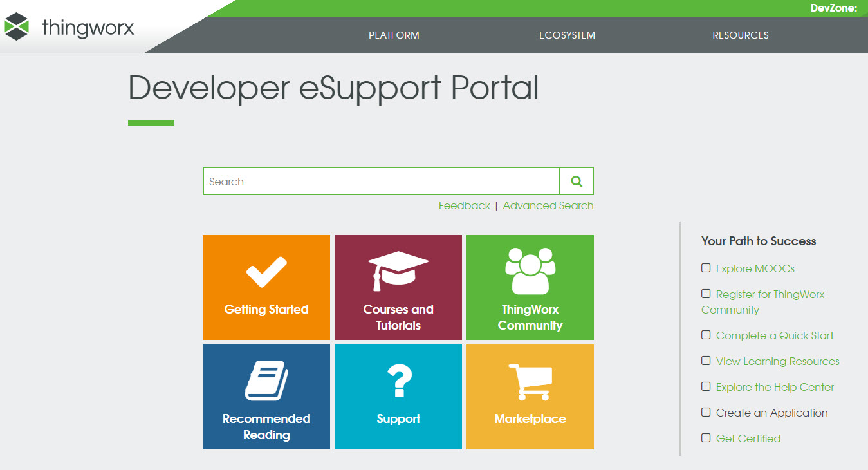Open the Recommended Reading tile label
Screen dimensions: 868x470
click(266, 427)
